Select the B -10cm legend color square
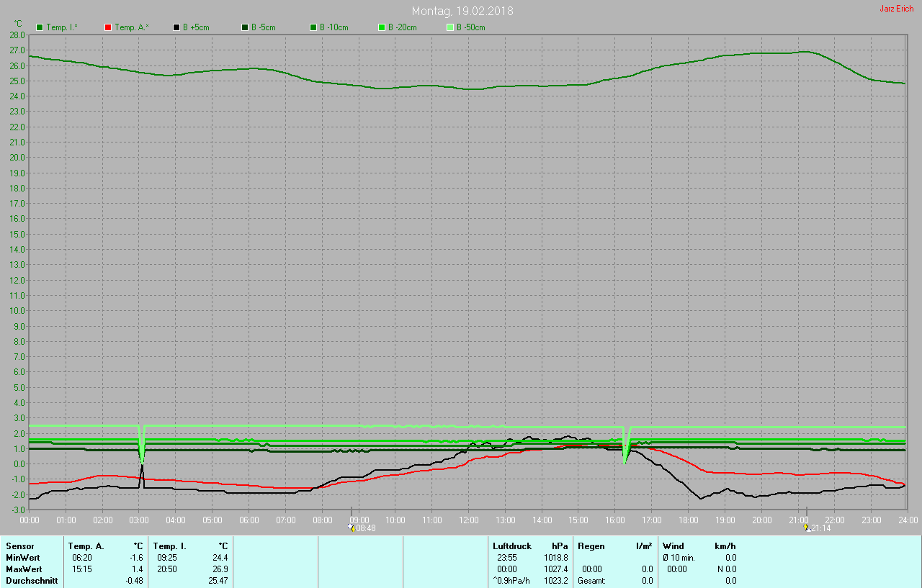The height and width of the screenshot is (588, 922). [313, 27]
